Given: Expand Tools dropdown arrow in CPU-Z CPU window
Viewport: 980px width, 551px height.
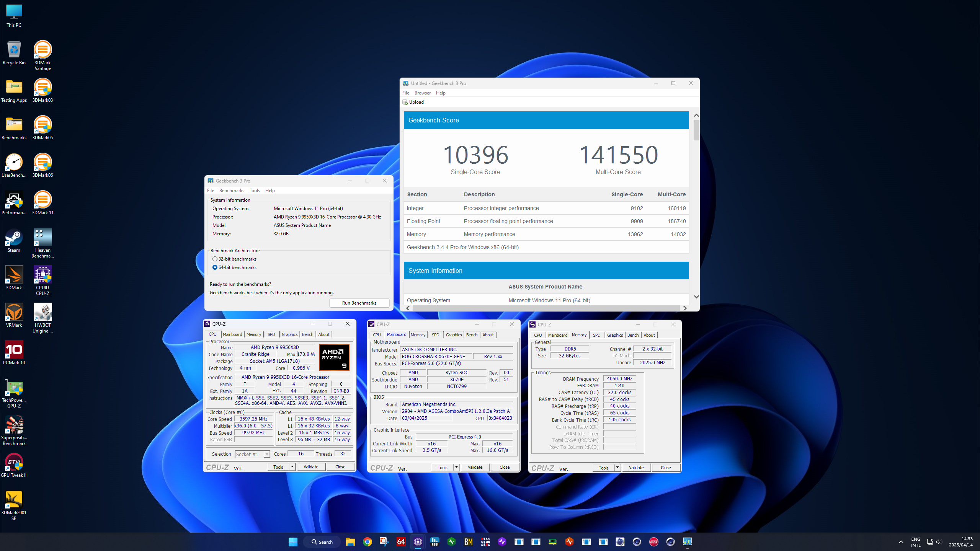Looking at the screenshot, I should coord(292,467).
